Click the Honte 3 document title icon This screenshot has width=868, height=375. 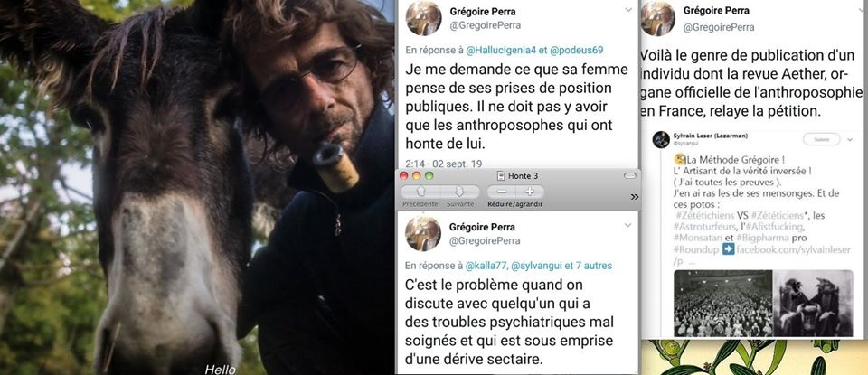(501, 176)
